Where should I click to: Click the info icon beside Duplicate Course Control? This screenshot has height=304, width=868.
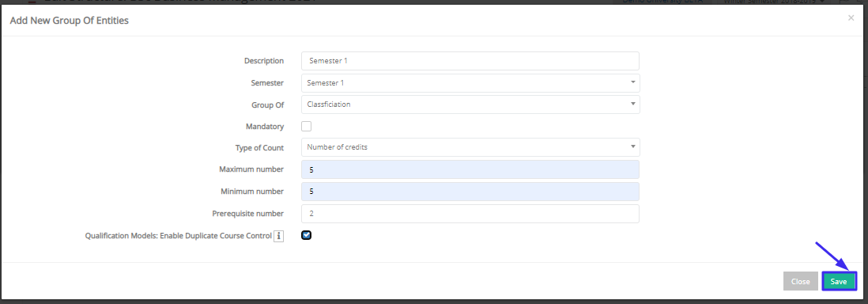(x=278, y=237)
